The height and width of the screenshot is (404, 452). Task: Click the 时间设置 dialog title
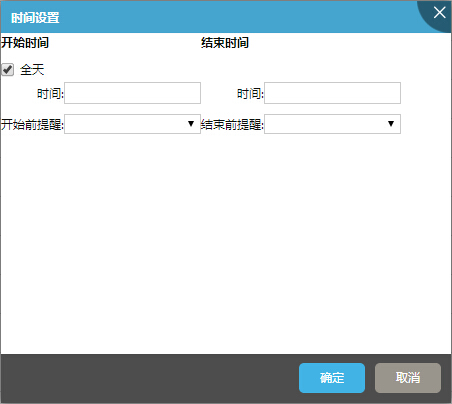[x=35, y=18]
